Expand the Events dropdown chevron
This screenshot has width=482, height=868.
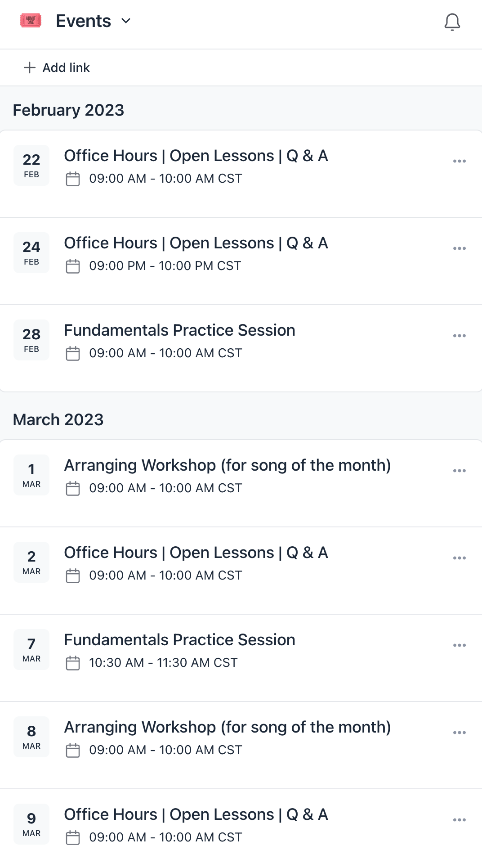click(x=126, y=21)
